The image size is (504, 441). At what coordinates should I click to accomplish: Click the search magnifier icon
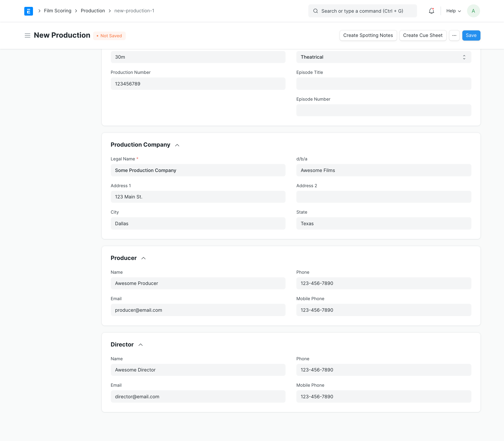pyautogui.click(x=315, y=11)
